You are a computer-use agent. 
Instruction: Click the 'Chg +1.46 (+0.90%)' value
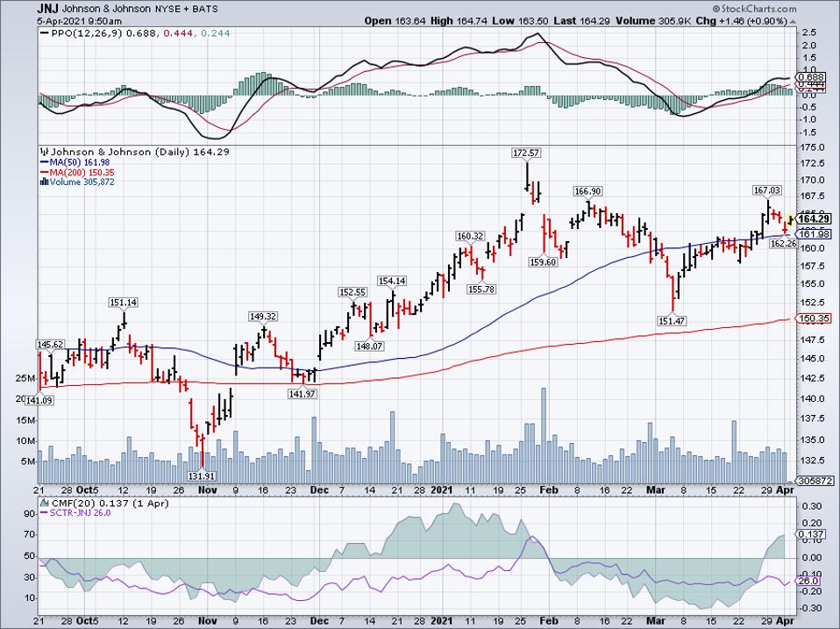[x=742, y=21]
